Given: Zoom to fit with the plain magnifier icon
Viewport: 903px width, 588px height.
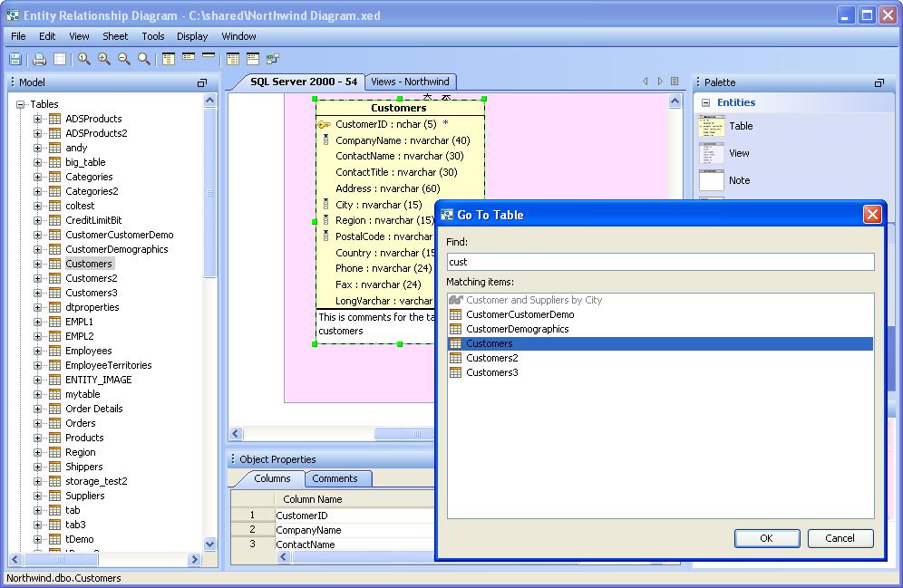Looking at the screenshot, I should tap(144, 59).
